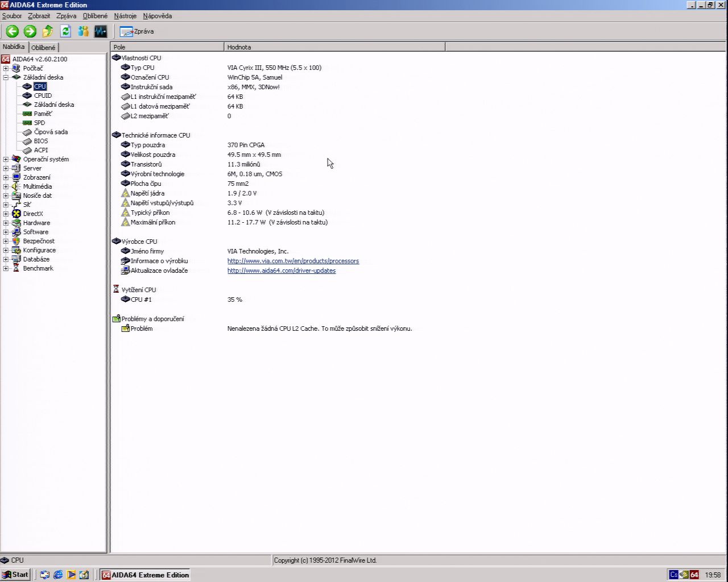The width and height of the screenshot is (728, 582).
Task: Click the Software tree item icon
Action: pyautogui.click(x=16, y=232)
